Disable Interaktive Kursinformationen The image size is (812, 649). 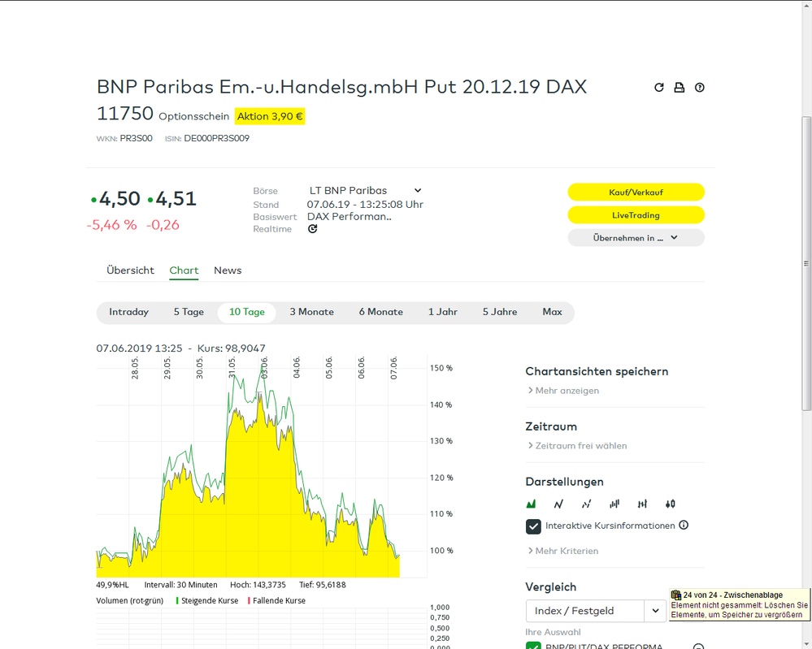click(533, 526)
